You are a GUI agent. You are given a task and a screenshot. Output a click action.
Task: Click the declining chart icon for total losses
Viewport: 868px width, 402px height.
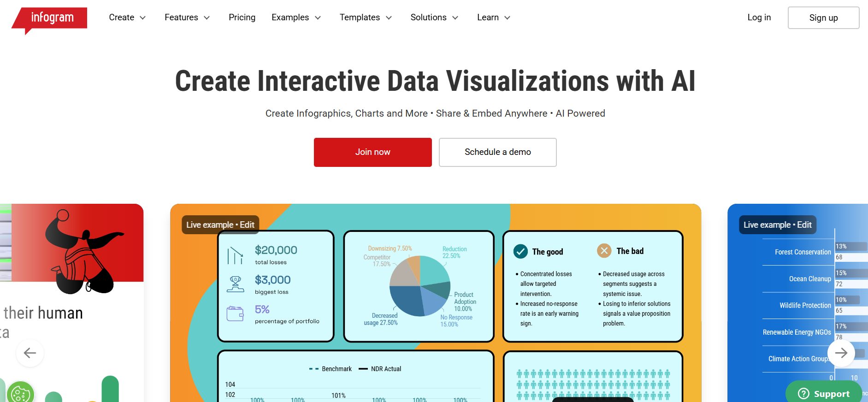(x=235, y=255)
